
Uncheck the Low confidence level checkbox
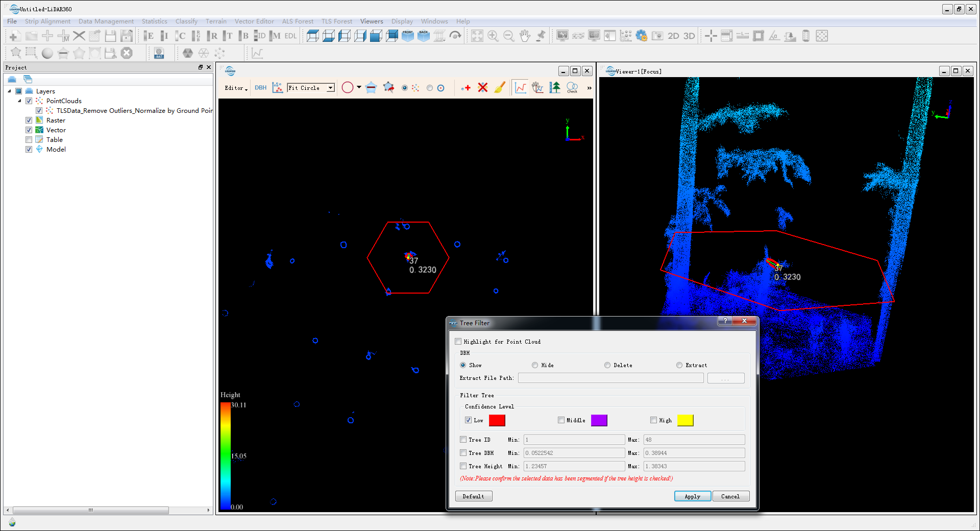[x=468, y=420]
